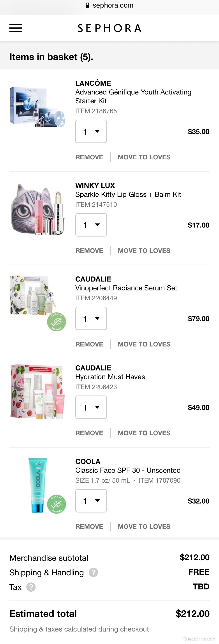Open Vinoperfect Radiance Serum Set product link
Viewport: 219px width, 644px height.
pyautogui.click(x=126, y=288)
